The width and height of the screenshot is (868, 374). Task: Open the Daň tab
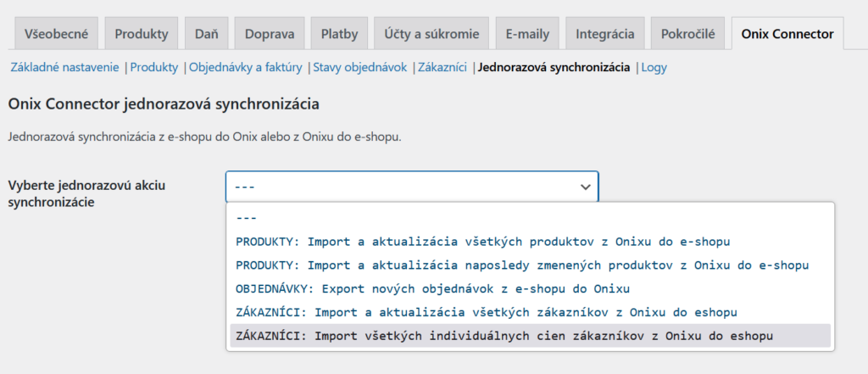pos(207,35)
